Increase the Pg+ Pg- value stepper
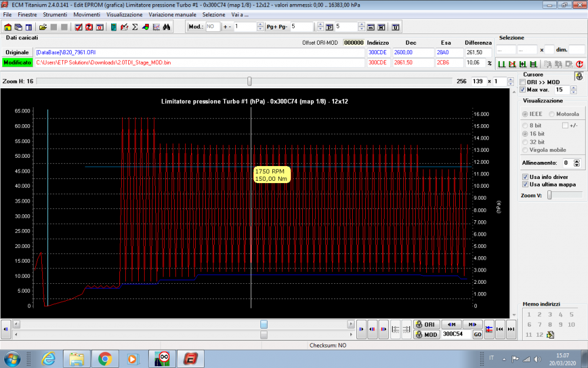Image resolution: width=588 pixels, height=368 pixels. click(320, 24)
